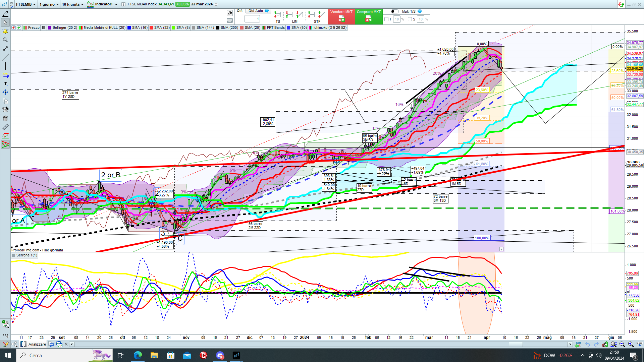Select the arrow cursor tool

pos(5,22)
